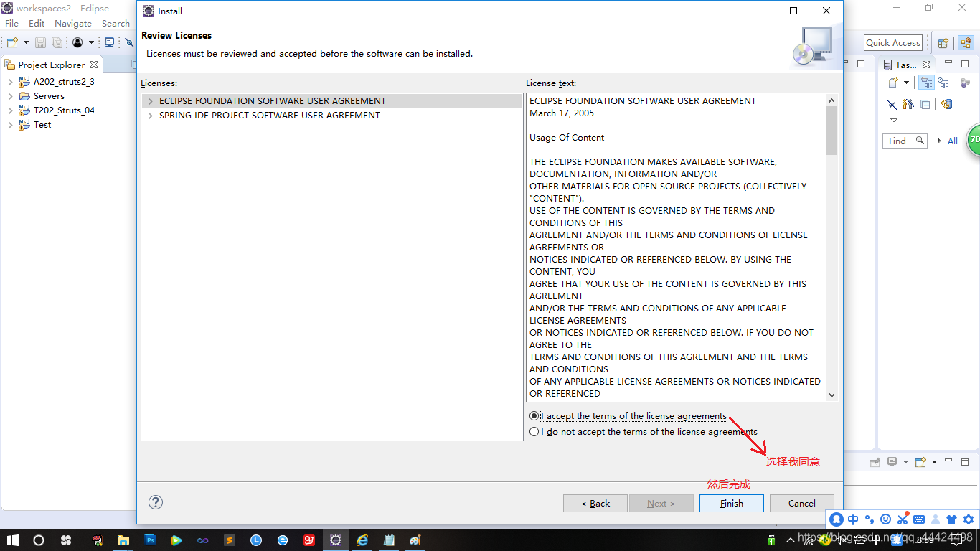Image resolution: width=980 pixels, height=551 pixels.
Task: Open Photoshop from the taskbar
Action: pos(151,540)
